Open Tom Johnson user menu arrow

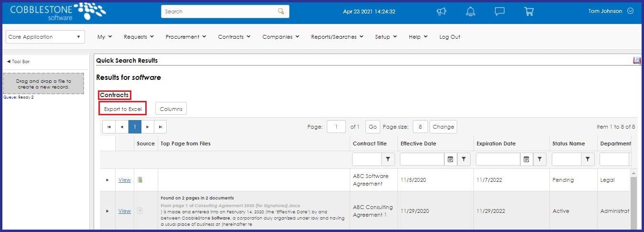pyautogui.click(x=630, y=11)
